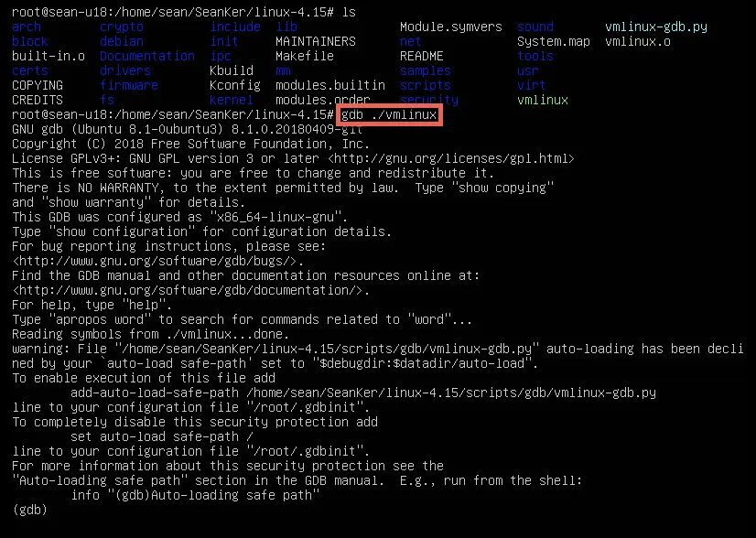Image resolution: width=756 pixels, height=538 pixels.
Task: Select the Kbuild file entry
Action: coord(232,70)
